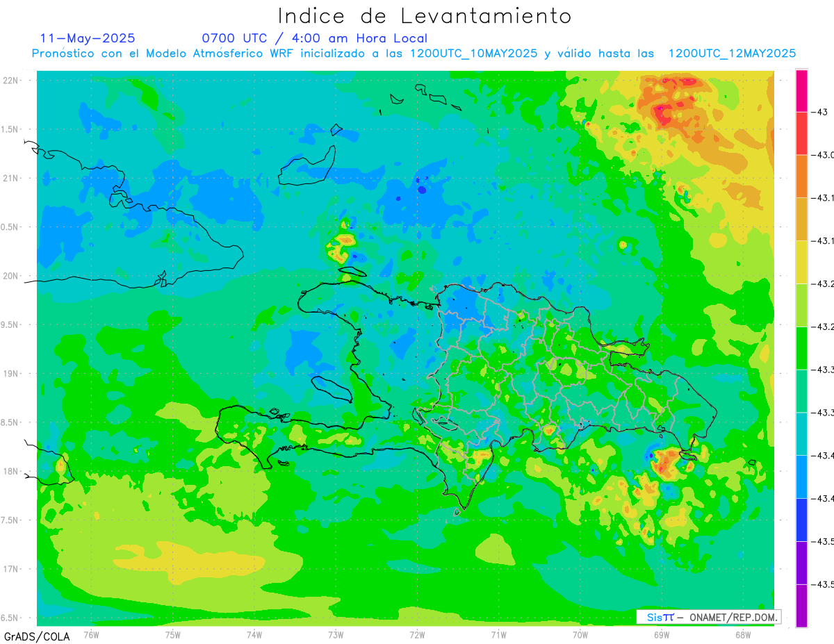Click the "17N" latitude label
This screenshot has width=834, height=644.
click(12, 569)
